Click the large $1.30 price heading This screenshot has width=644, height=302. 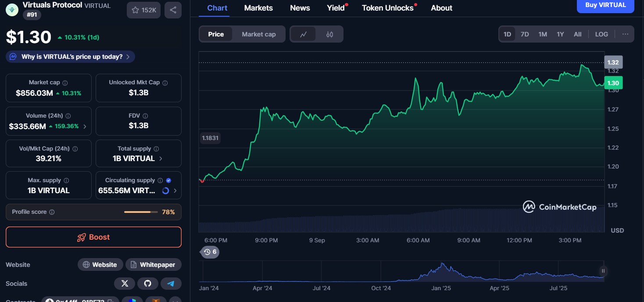(x=29, y=37)
